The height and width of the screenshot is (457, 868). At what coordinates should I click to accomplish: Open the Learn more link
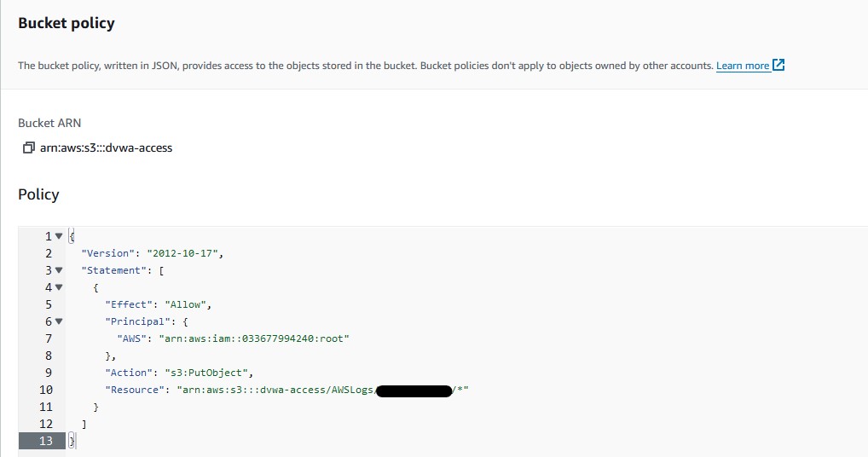pyautogui.click(x=743, y=66)
